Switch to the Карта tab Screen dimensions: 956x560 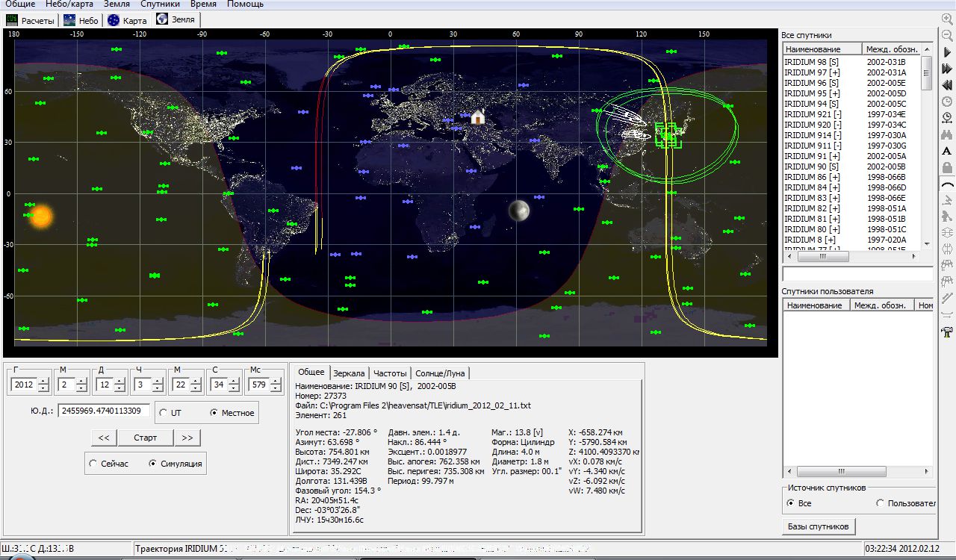point(127,20)
